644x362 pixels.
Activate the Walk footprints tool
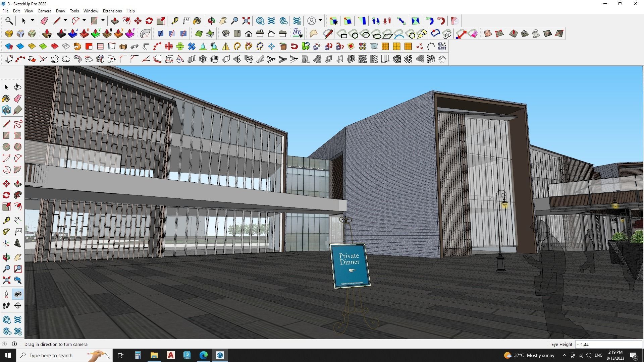tap(6, 306)
